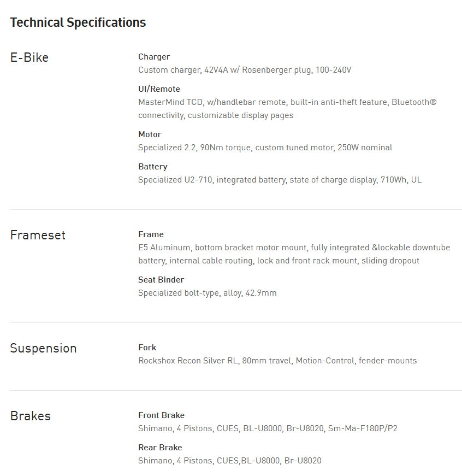Click the Technical Specifications heading
The width and height of the screenshot is (462, 476).
click(78, 22)
